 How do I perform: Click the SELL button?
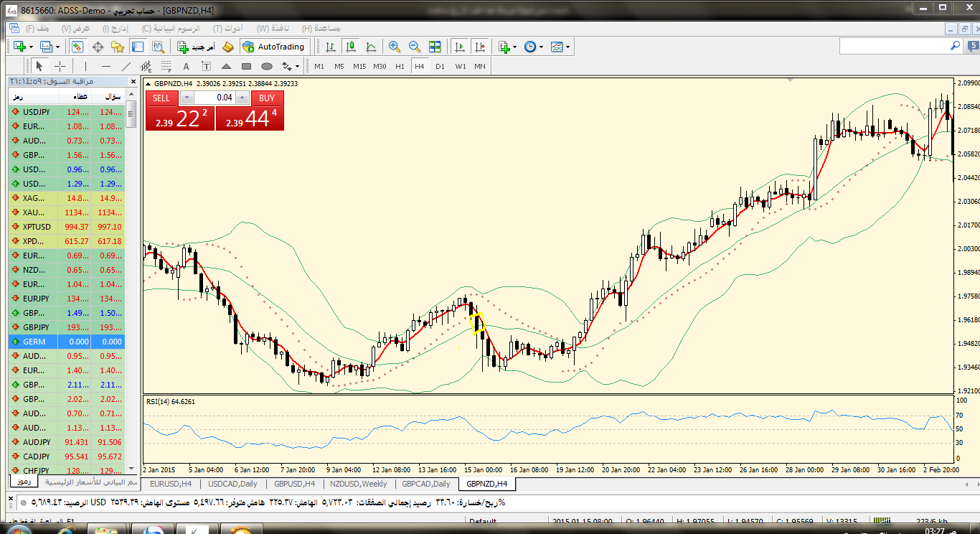[x=161, y=98]
